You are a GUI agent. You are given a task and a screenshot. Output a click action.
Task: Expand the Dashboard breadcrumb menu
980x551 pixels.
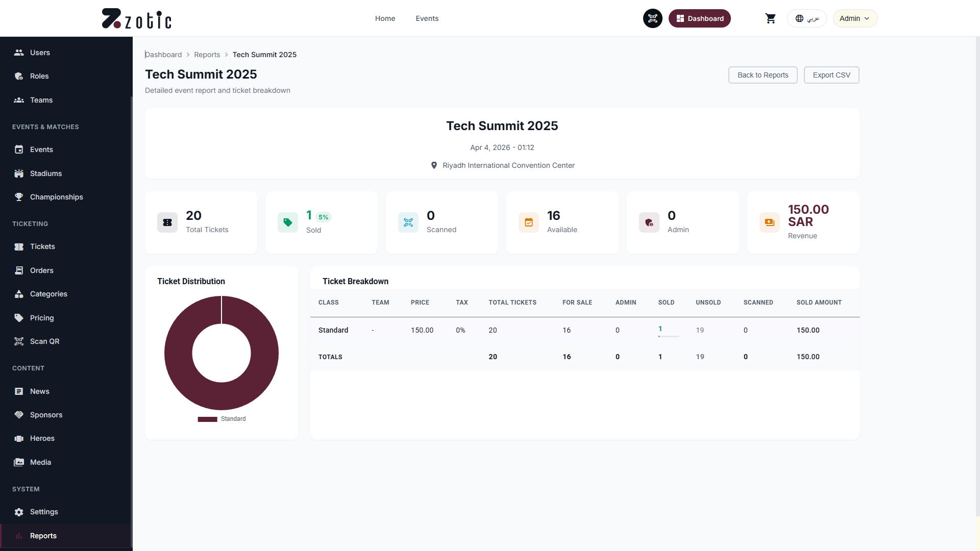(x=163, y=55)
